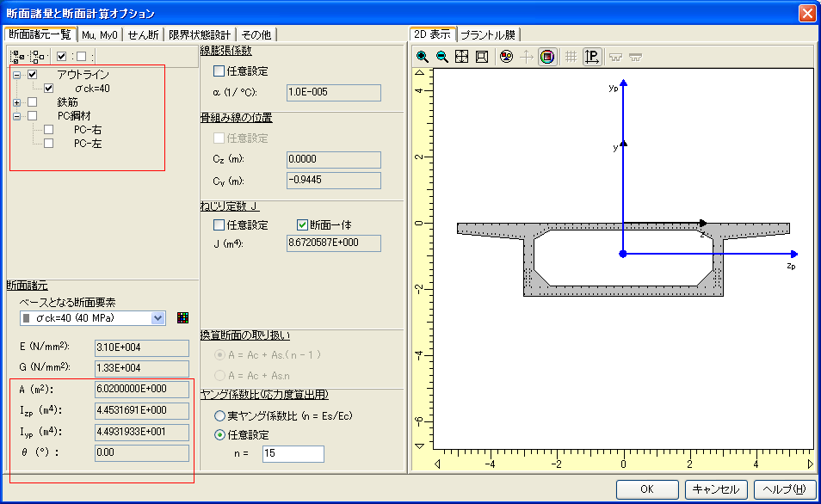
Task: Click the four-pane fit view icon
Action: pyautogui.click(x=462, y=57)
